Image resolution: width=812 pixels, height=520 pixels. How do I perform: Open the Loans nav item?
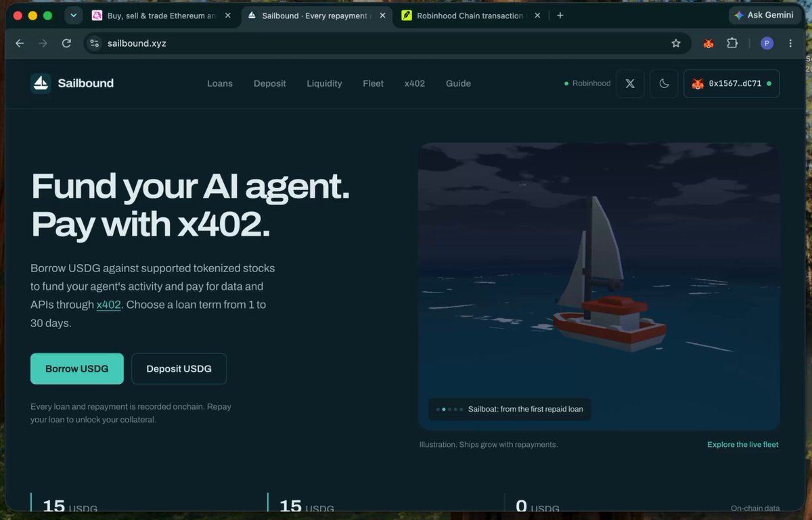click(x=220, y=83)
